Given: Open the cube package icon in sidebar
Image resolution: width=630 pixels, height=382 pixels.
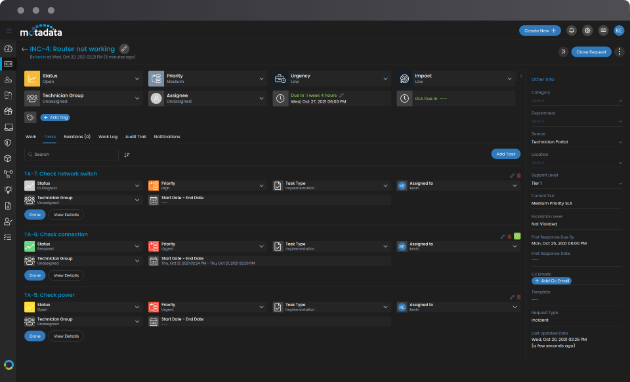Looking at the screenshot, I should point(8,159).
